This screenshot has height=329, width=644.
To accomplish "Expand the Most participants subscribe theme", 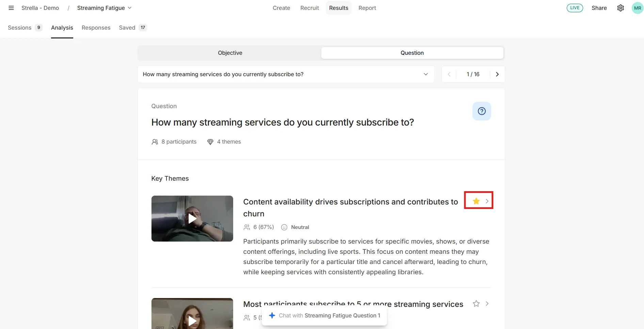I will click(x=487, y=303).
